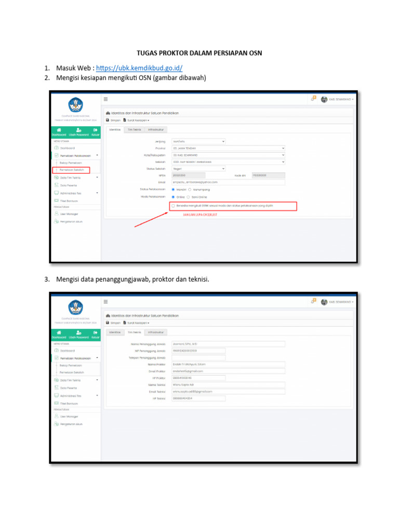Open KAB SEMARANG user menu in step 3 screenshot

click(x=338, y=302)
